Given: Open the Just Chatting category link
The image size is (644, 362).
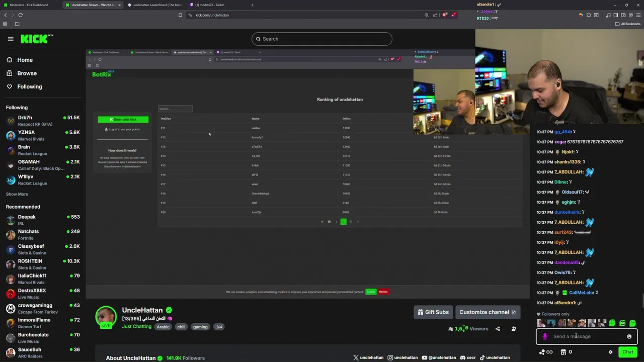Looking at the screenshot, I should pos(136,327).
